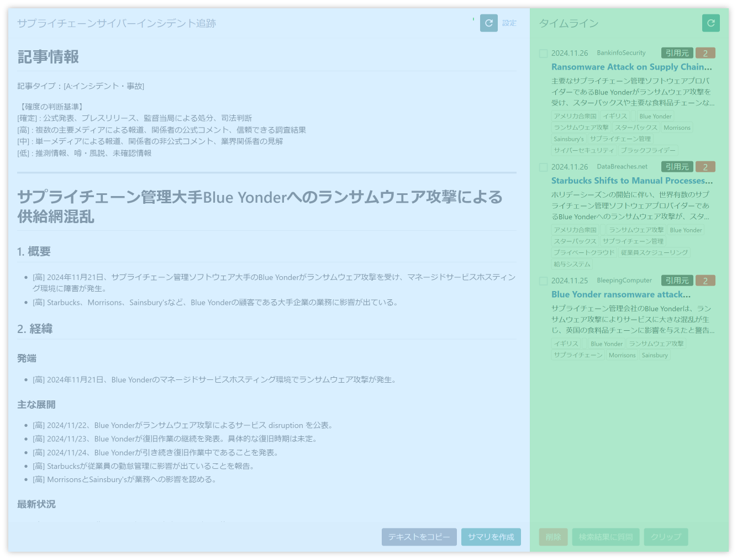The image size is (737, 560).
Task: Check the box for the BleepingComputer article
Action: (544, 281)
